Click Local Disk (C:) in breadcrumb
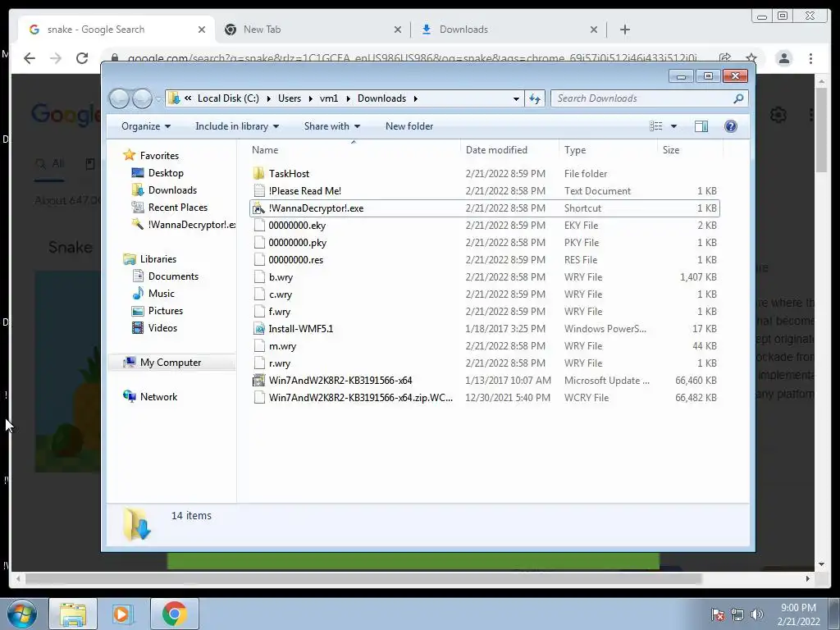The image size is (840, 630). (x=228, y=98)
